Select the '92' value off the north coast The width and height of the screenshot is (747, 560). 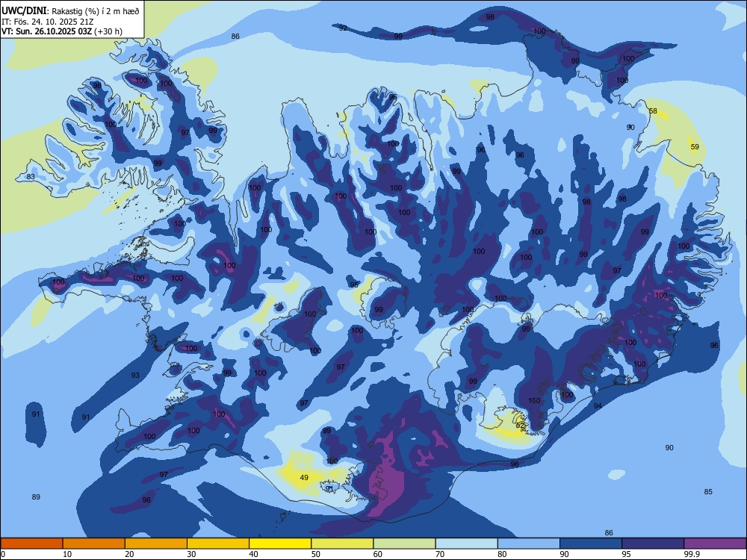[343, 28]
